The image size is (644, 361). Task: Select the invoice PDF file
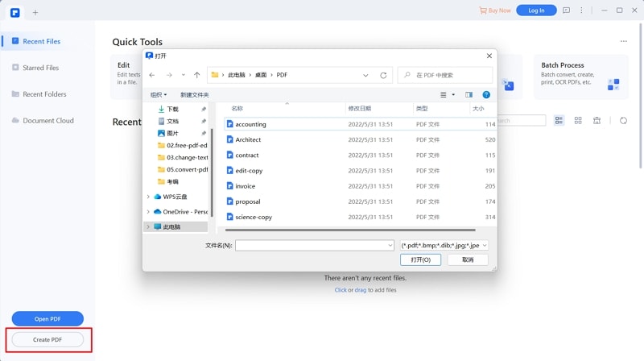[245, 186]
